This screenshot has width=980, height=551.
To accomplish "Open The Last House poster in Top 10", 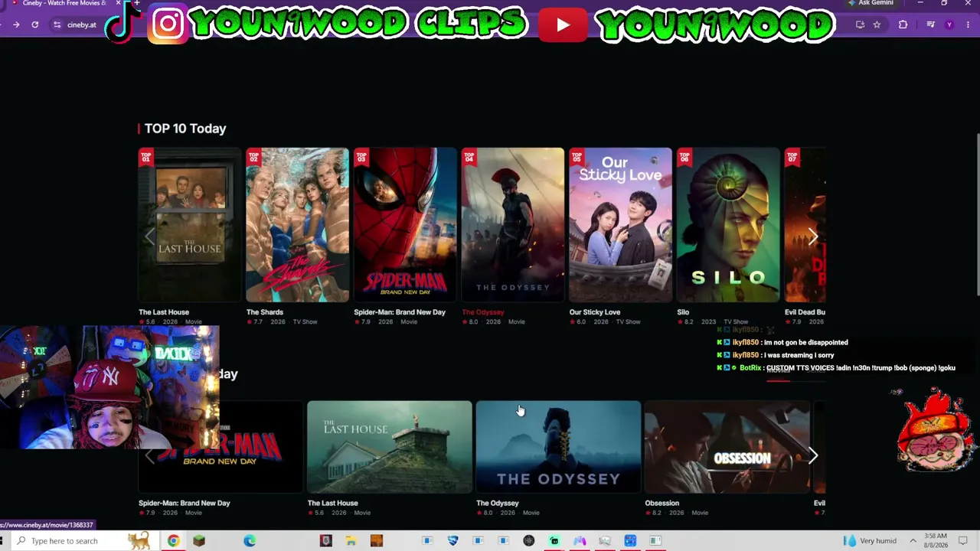I will point(189,225).
